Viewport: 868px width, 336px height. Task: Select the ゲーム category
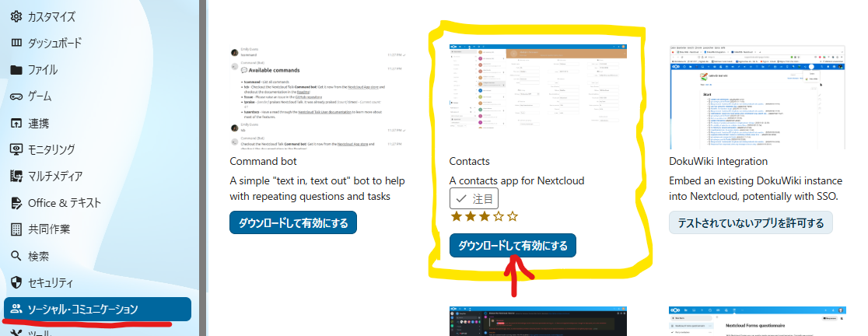pyautogui.click(x=97, y=96)
